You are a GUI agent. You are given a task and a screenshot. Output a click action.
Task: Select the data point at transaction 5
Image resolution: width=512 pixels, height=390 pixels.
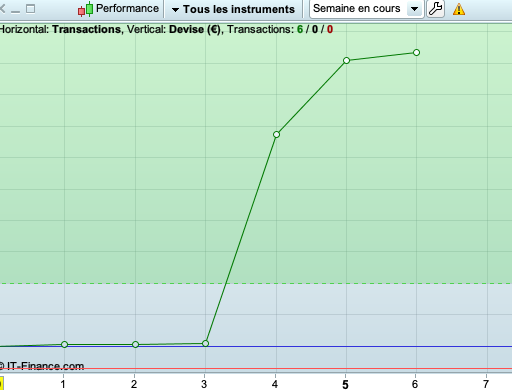click(x=347, y=60)
